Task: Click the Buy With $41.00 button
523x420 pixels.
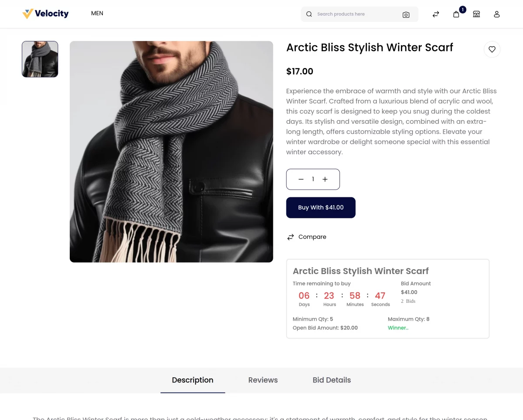Action: point(320,207)
